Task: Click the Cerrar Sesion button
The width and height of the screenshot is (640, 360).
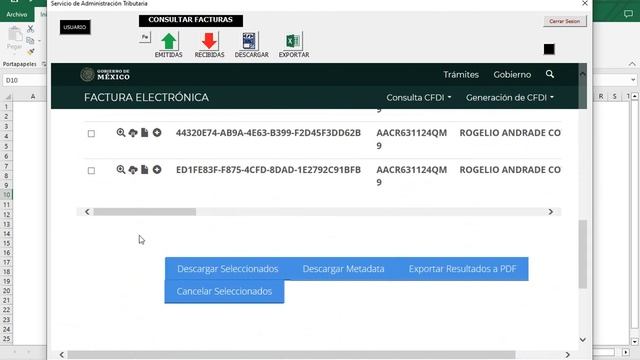Action: (x=564, y=21)
